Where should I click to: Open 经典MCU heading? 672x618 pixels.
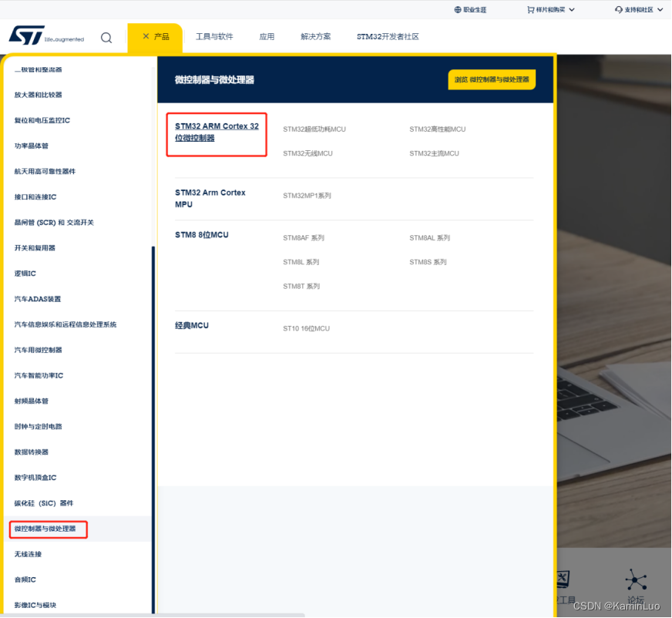click(x=192, y=326)
